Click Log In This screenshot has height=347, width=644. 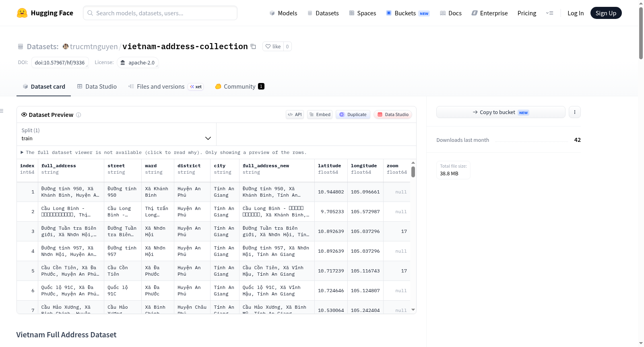(576, 13)
